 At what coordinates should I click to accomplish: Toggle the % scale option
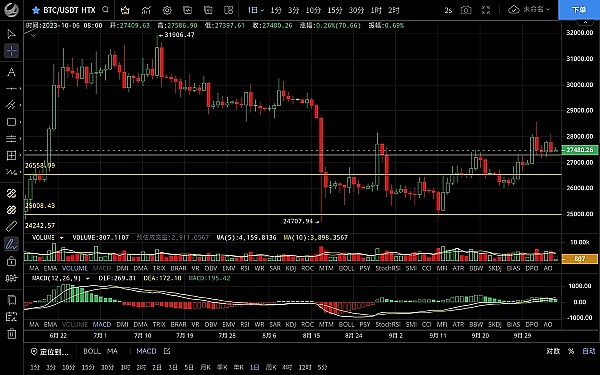click(x=571, y=351)
